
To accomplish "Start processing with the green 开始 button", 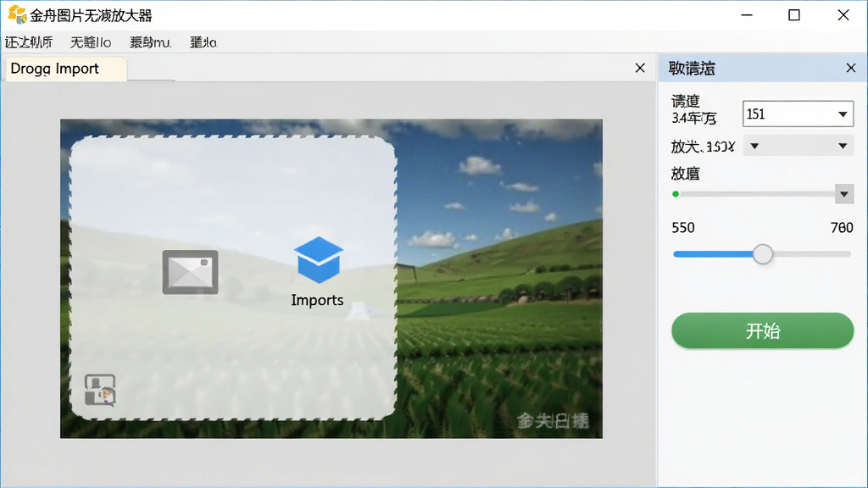I will [762, 331].
